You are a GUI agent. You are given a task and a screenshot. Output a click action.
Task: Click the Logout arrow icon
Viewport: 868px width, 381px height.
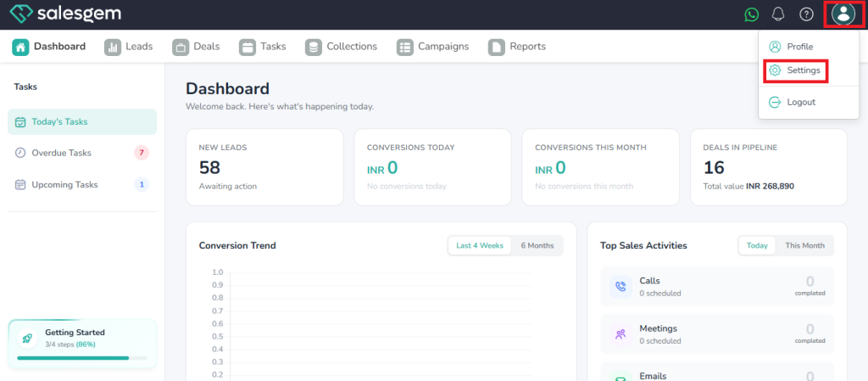point(775,102)
